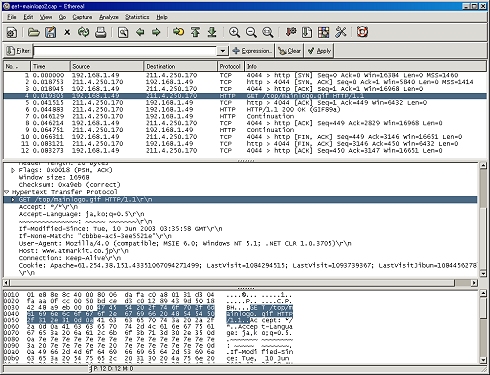The width and height of the screenshot is (490, 375).
Task: Jump to last packet icon
Action: point(212,32)
